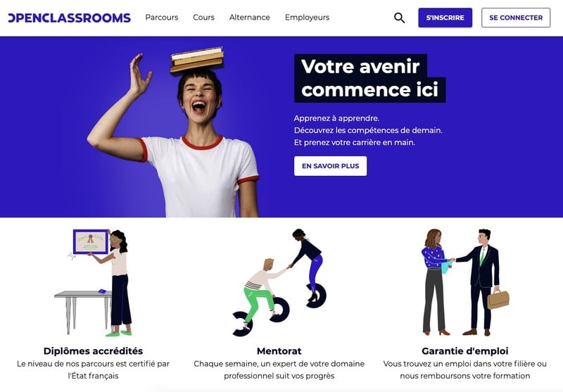Click the Garantie d'emploi refund description text
The image size is (563, 392).
point(465,369)
